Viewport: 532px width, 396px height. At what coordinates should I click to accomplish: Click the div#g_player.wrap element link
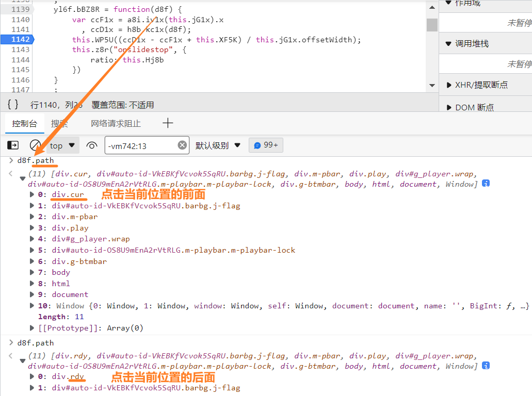pos(91,239)
